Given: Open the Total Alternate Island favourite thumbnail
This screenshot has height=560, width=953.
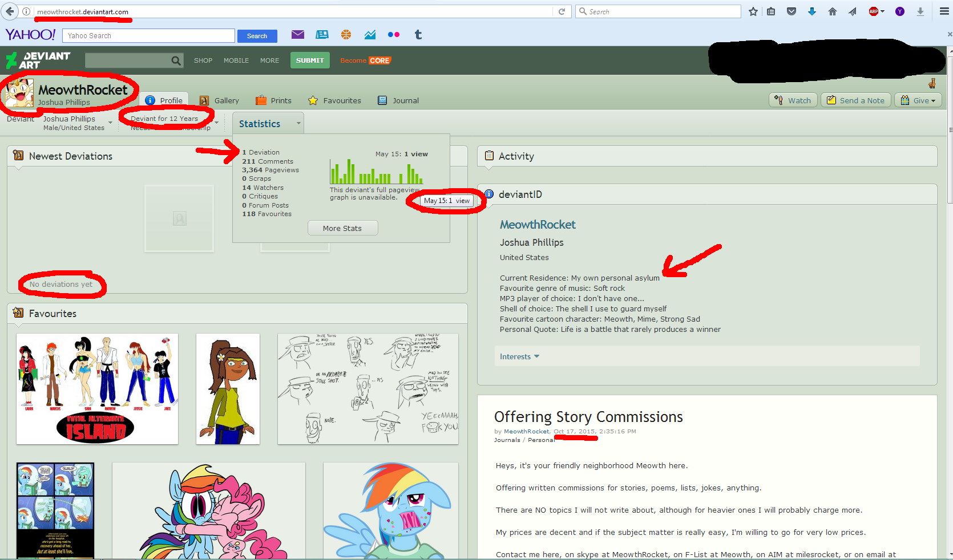Looking at the screenshot, I should point(97,389).
